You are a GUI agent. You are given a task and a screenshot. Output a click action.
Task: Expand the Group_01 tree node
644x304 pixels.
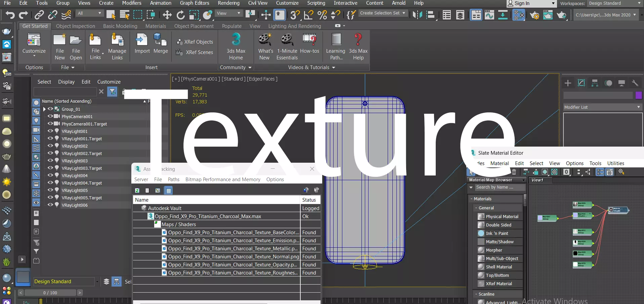tap(44, 109)
